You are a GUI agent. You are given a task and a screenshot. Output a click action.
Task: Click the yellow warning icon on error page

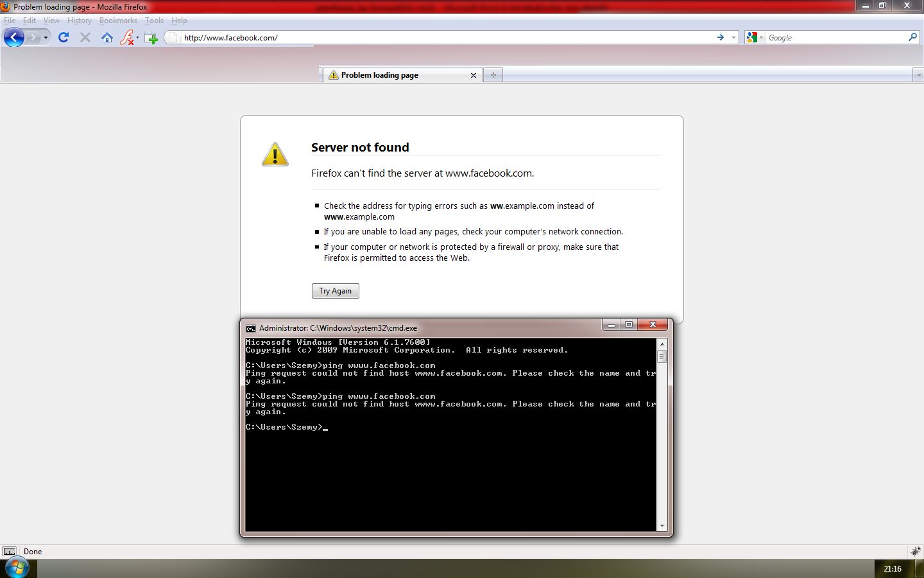point(275,154)
